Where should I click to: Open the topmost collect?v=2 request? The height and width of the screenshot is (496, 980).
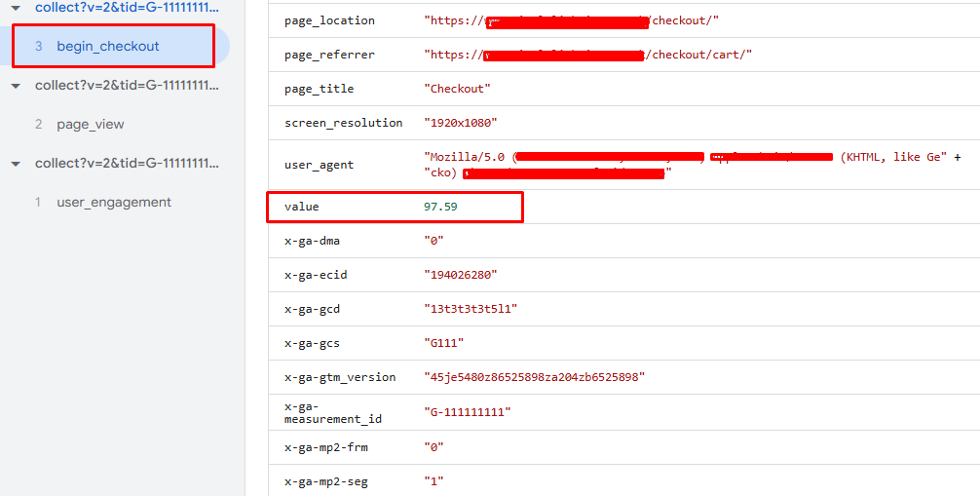(x=127, y=8)
